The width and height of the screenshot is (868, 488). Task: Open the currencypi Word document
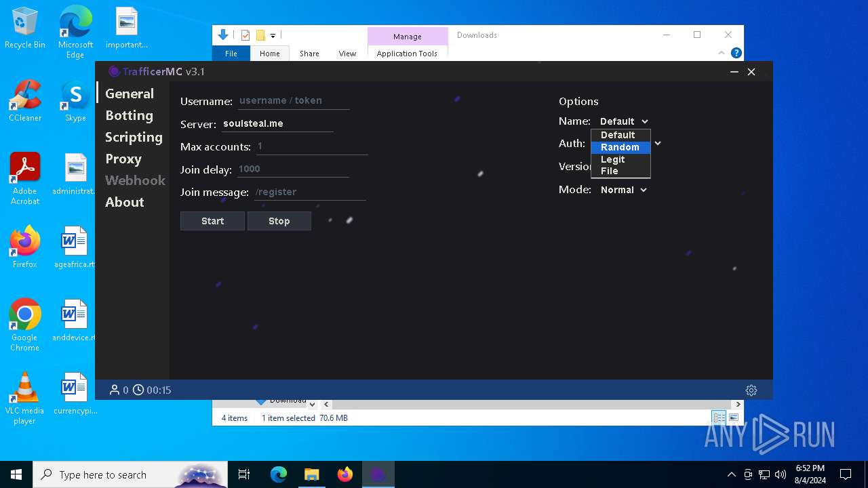[75, 394]
